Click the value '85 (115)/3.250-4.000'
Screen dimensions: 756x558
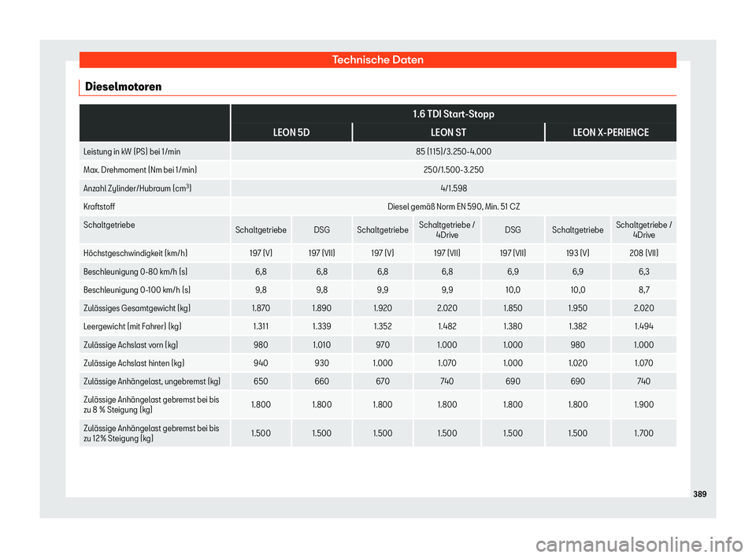pos(454,151)
